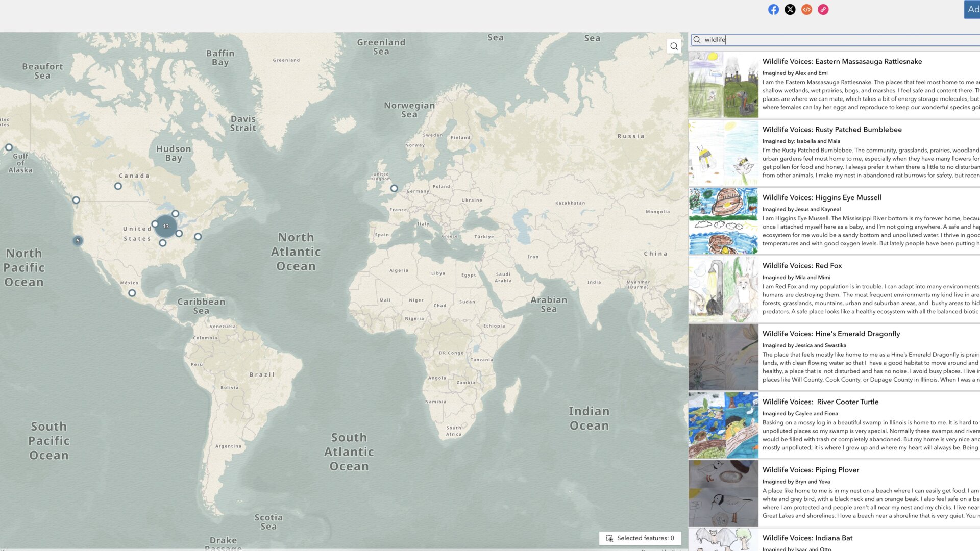Click the Higgins Eye Mussell drawing thumbnail
The height and width of the screenshot is (551, 980).
tap(723, 221)
